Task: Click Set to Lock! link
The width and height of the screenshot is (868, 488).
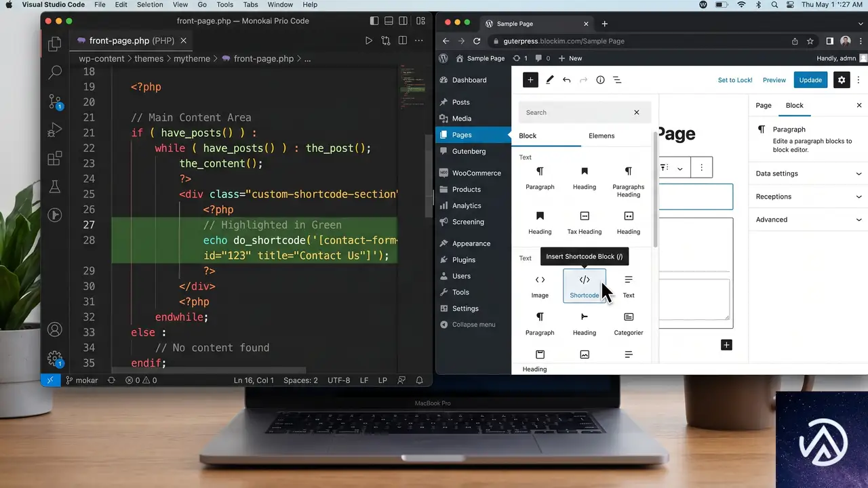Action: 735,80
